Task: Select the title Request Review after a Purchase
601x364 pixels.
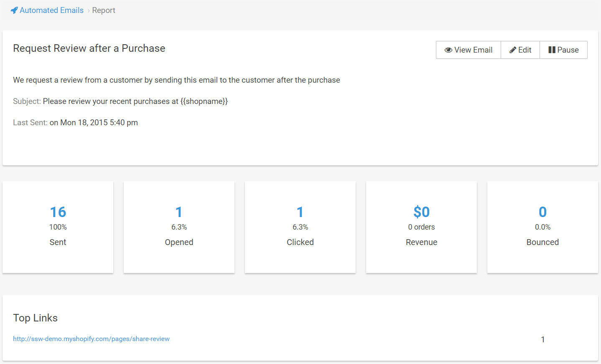Action: coord(89,48)
